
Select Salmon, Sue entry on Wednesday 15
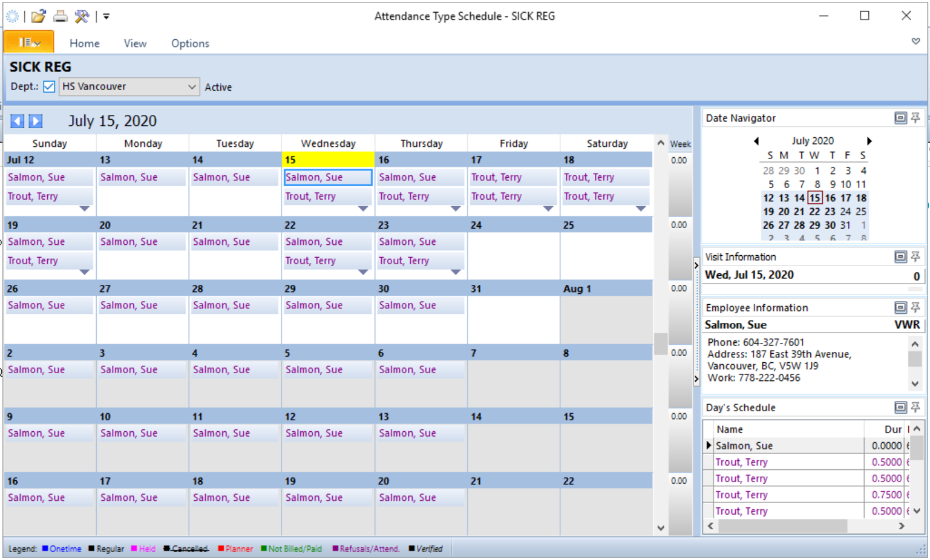pyautogui.click(x=328, y=177)
